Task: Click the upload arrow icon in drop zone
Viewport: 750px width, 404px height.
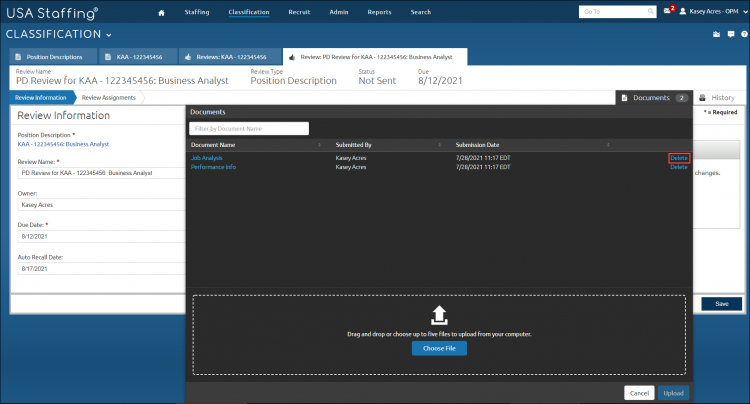Action: (439, 315)
